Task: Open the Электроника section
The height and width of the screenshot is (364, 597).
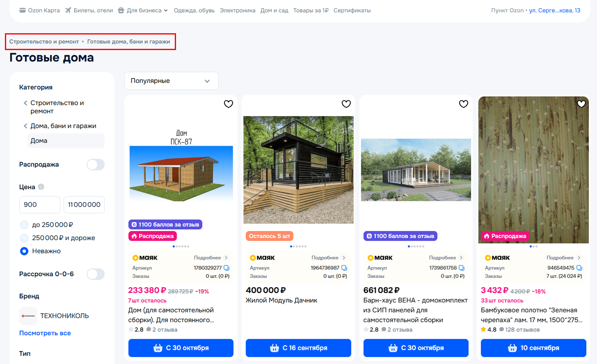Action: click(237, 10)
